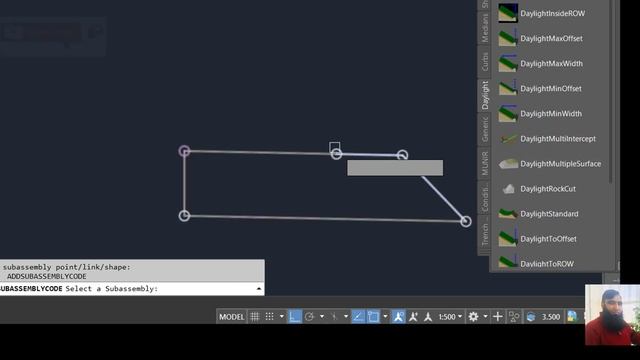Switch to the Daylight palette tab
Screen dimensions: 640x360
click(484, 95)
